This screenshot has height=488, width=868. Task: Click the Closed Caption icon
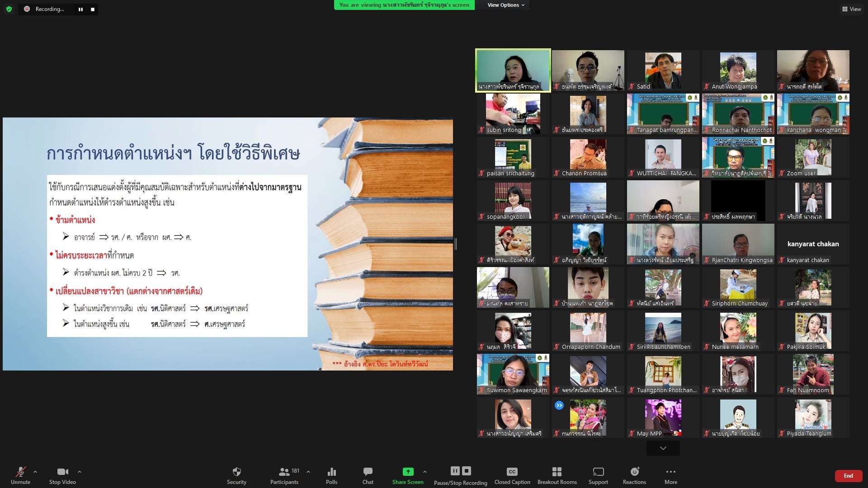click(512, 475)
